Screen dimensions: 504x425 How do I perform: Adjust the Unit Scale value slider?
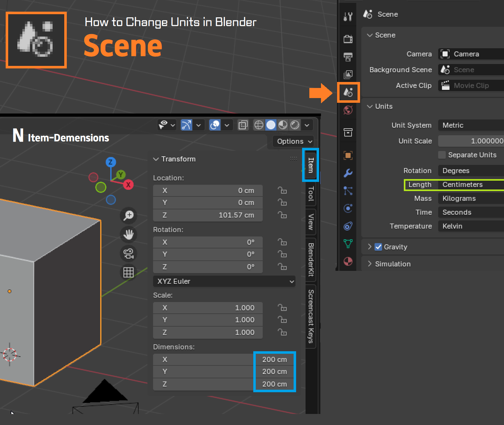coord(471,141)
